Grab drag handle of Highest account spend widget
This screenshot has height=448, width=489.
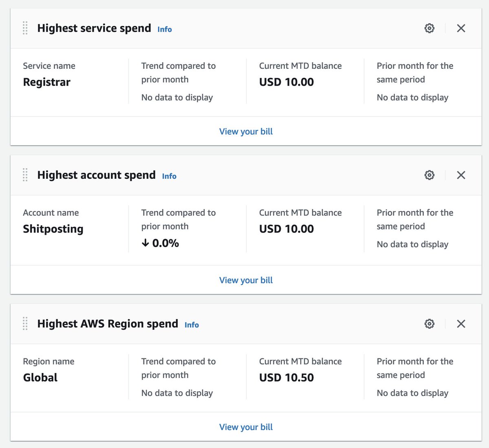25,175
